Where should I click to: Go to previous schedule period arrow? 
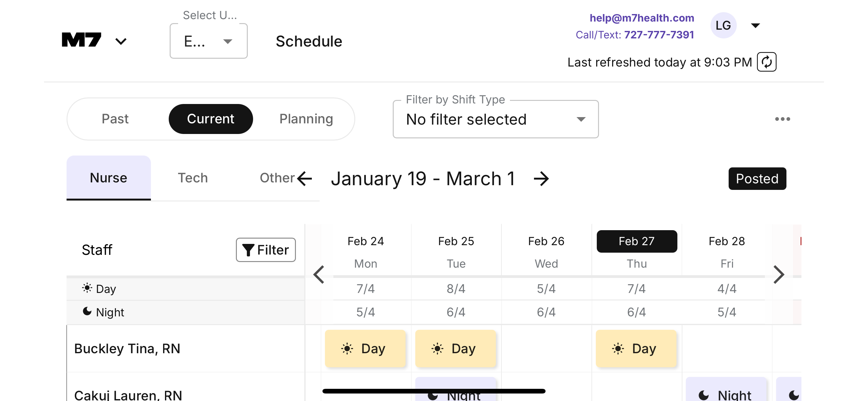[305, 178]
